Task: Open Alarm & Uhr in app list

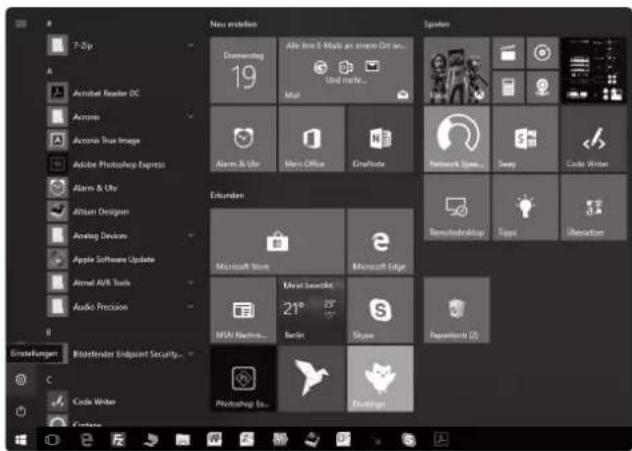Action: [x=120, y=188]
